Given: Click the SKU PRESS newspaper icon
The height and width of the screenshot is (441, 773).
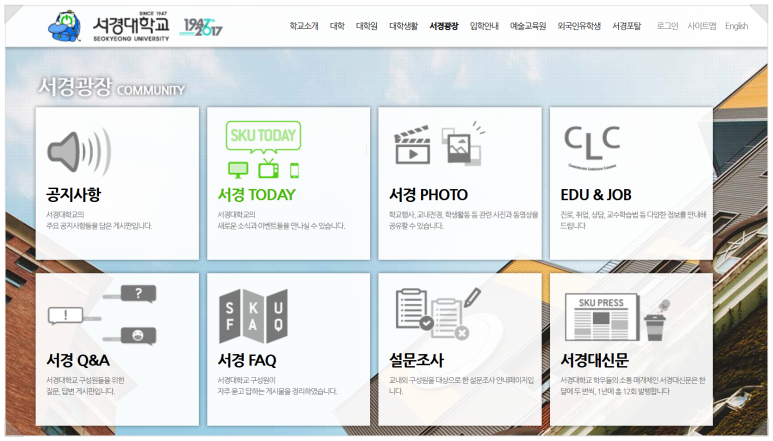Looking at the screenshot, I should pos(602,317).
